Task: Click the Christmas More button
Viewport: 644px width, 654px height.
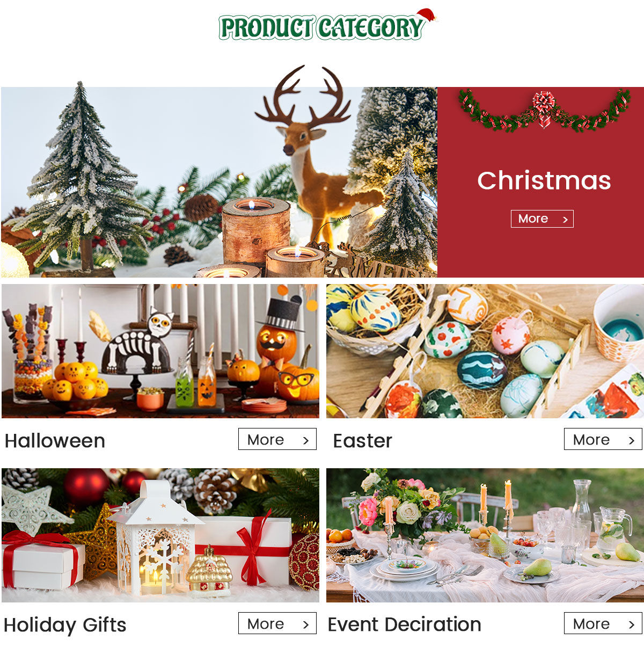Action: [x=542, y=219]
